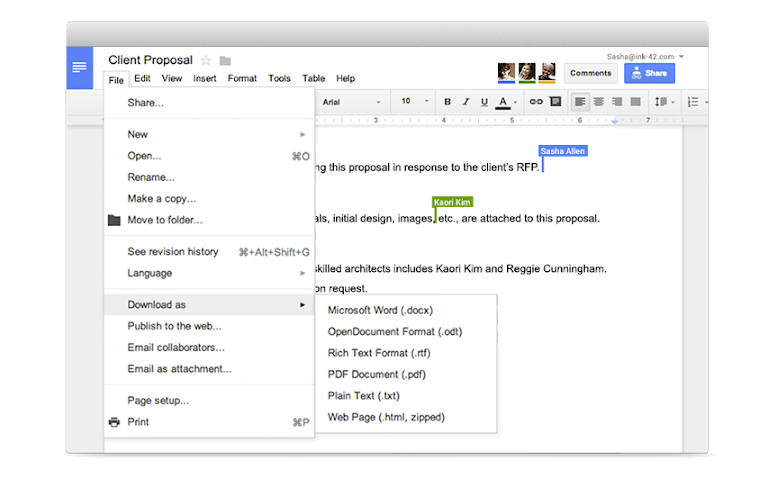This screenshot has height=479, width=768.
Task: Click the insert link icon
Action: click(x=536, y=101)
